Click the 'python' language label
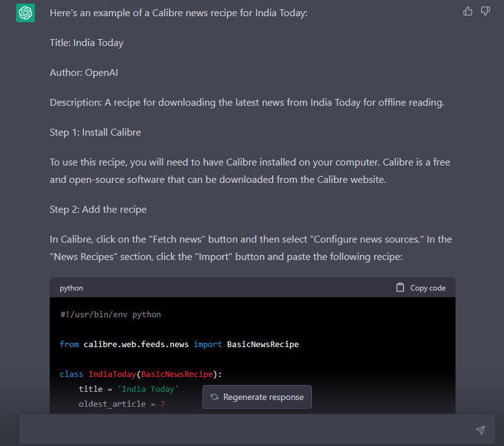This screenshot has width=504, height=446. 71,288
